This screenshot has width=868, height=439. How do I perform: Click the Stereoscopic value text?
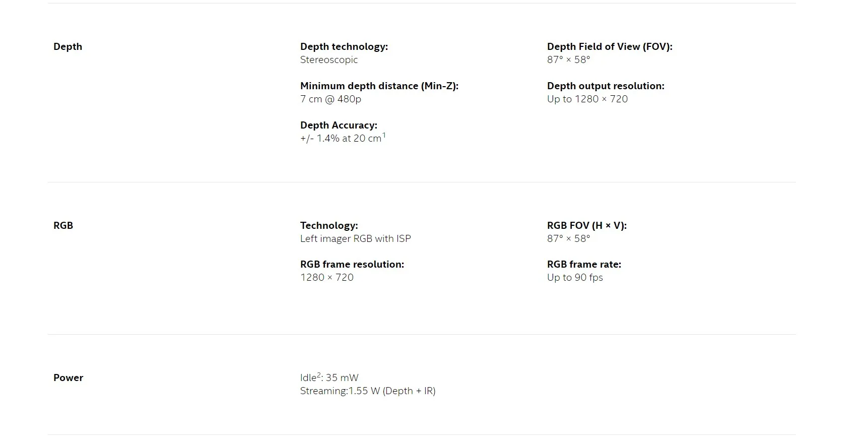pos(328,59)
